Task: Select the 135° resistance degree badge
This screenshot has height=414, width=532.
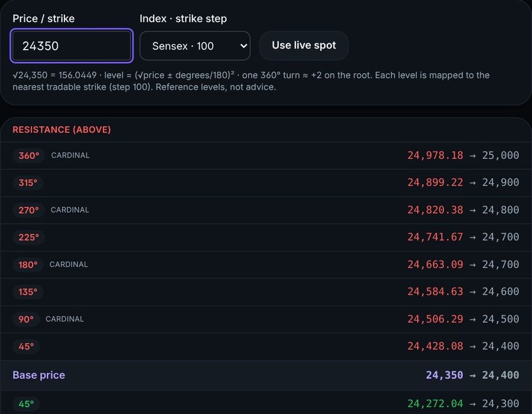Action: click(28, 292)
